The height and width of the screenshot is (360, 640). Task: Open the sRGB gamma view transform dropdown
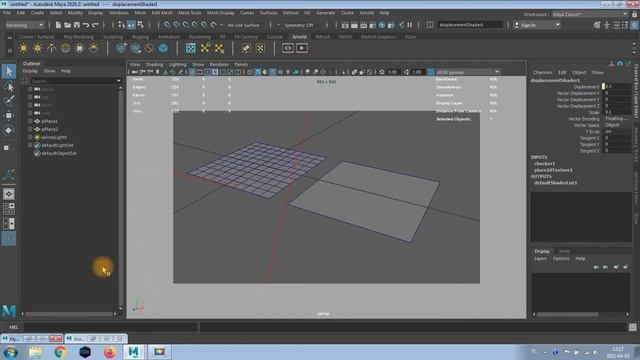(468, 72)
